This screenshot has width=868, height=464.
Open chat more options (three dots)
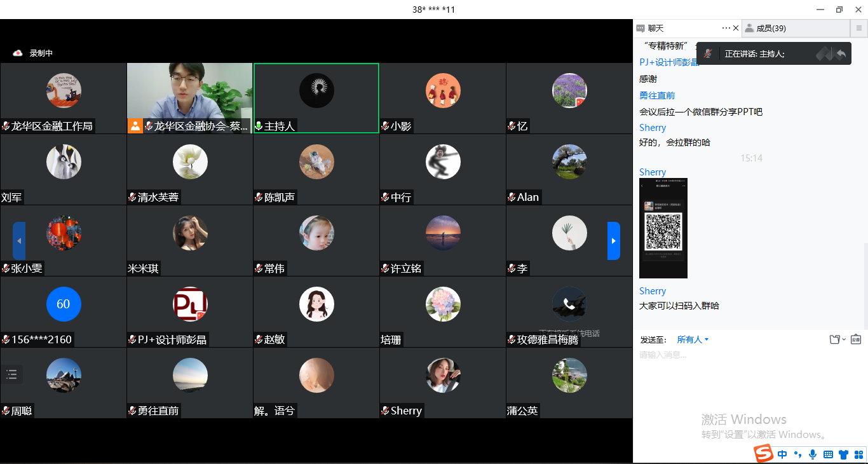tap(726, 28)
